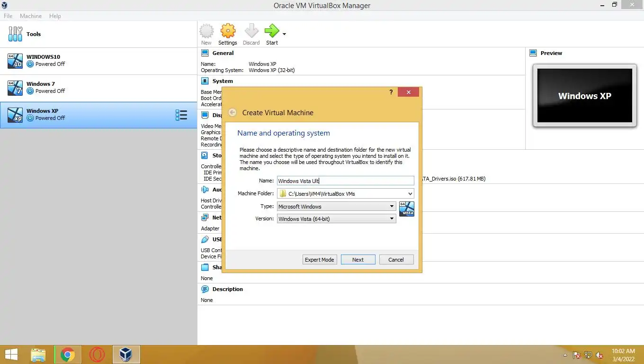Click the network tray icon
Viewport: 644px width, 364px height.
pyautogui.click(x=588, y=355)
